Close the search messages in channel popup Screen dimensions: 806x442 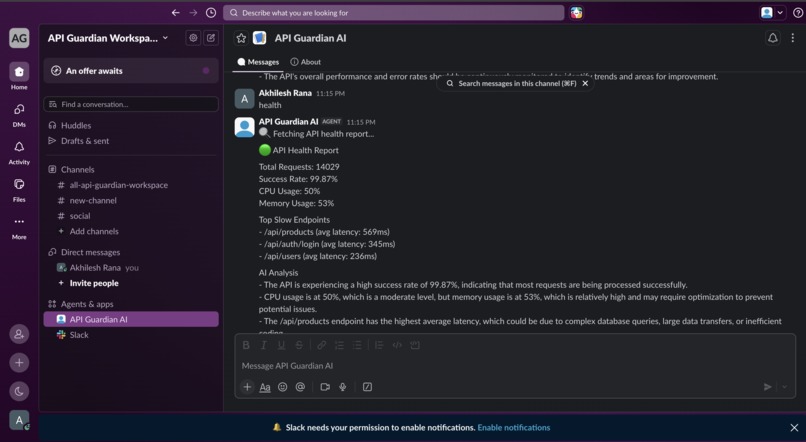(585, 83)
